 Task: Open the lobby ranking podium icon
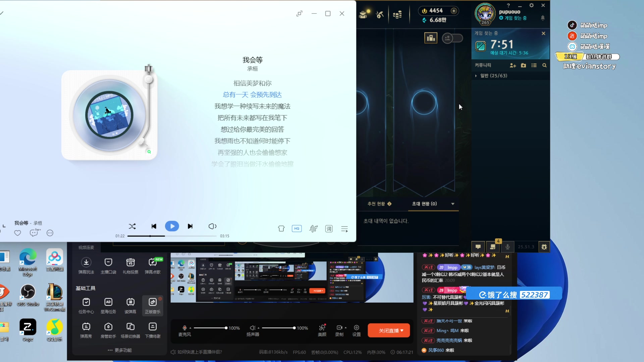pyautogui.click(x=431, y=38)
